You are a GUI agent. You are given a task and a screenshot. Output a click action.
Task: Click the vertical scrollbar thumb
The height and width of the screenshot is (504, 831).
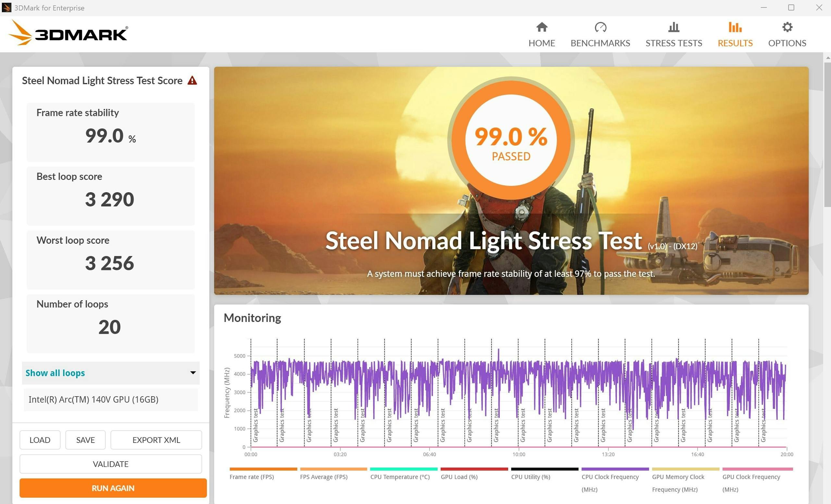point(827,135)
